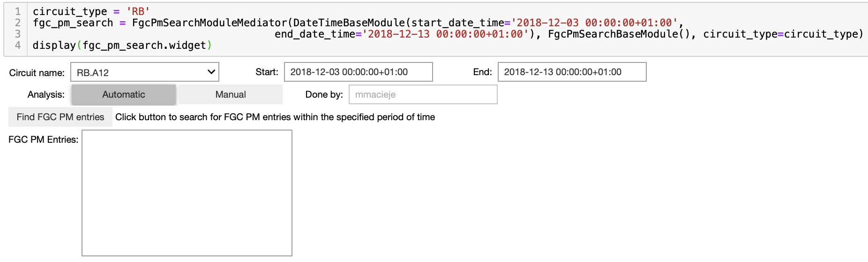Focus the End date-time field

click(572, 72)
